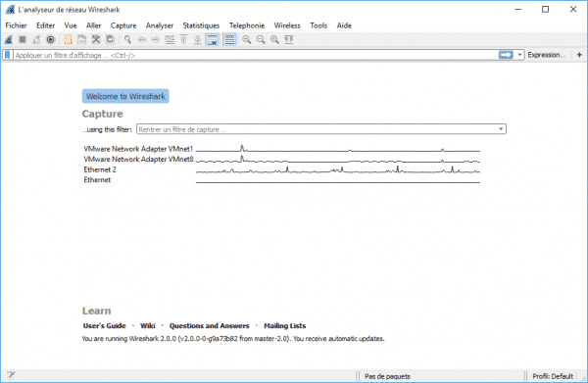The width and height of the screenshot is (588, 383).
Task: Click the Ethernet 2 traffic sparkline graph
Action: click(338, 169)
